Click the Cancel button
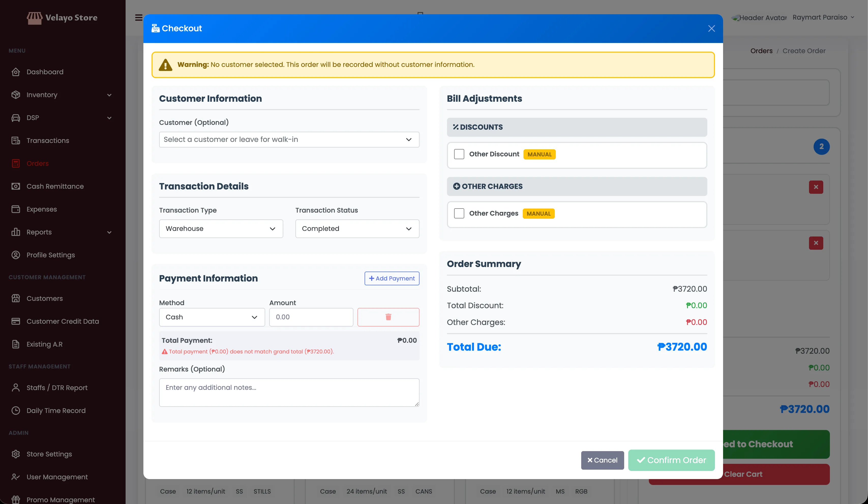868x504 pixels. (602, 460)
